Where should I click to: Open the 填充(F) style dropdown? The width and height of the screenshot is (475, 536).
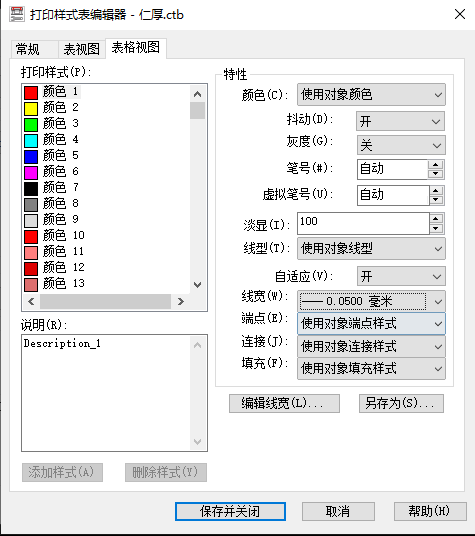click(371, 368)
